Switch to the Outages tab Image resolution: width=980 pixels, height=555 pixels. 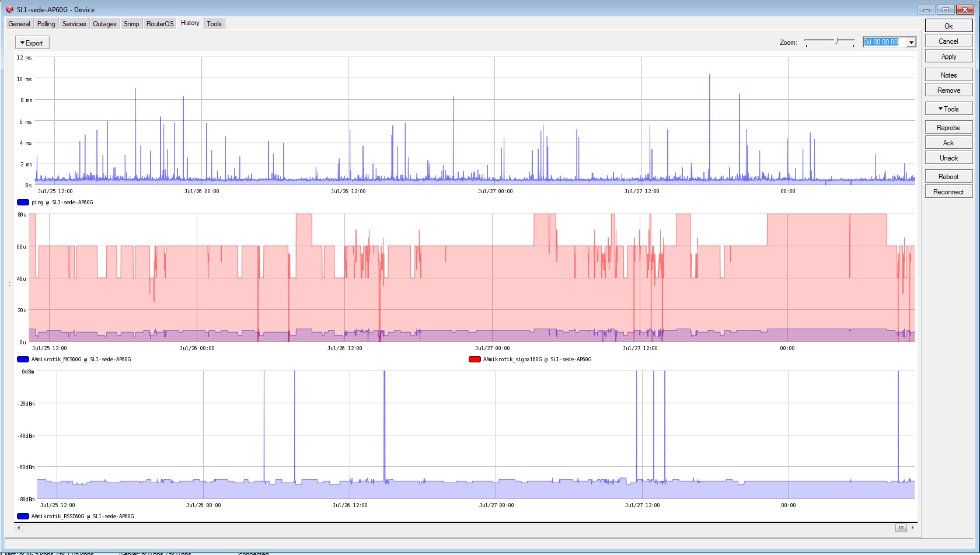point(104,24)
